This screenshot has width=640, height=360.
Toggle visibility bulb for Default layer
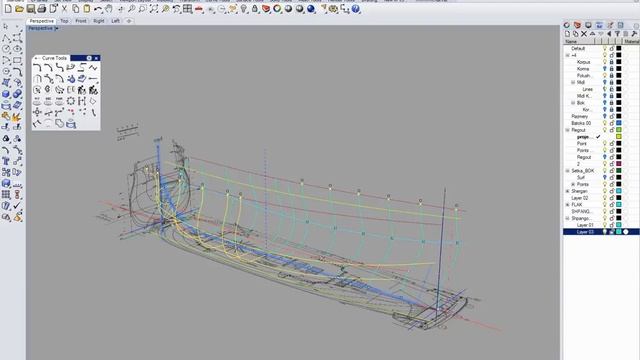(x=605, y=48)
